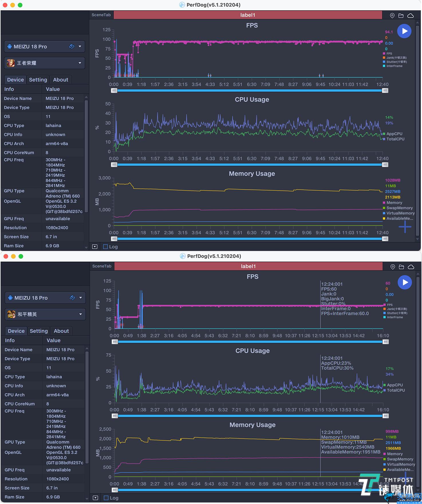Screen dimensions: 422x504
Task: Click the Android device icon in the top window
Action: (10, 46)
